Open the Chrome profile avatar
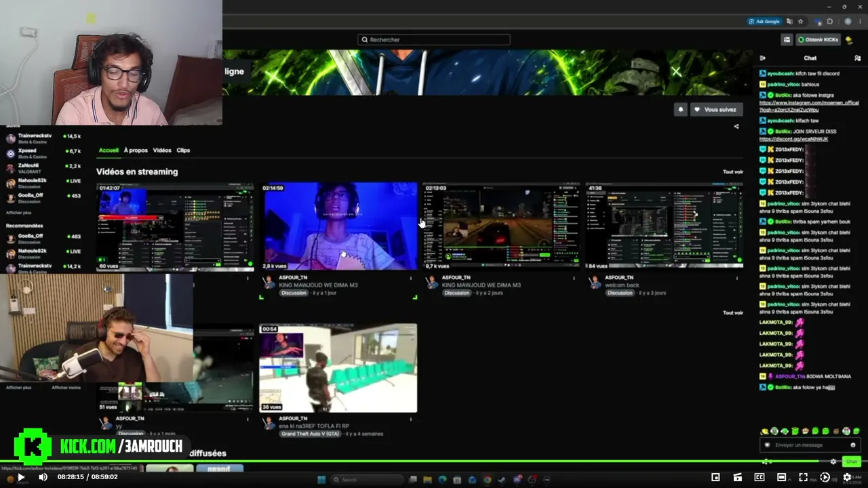The image size is (868, 488). (848, 21)
